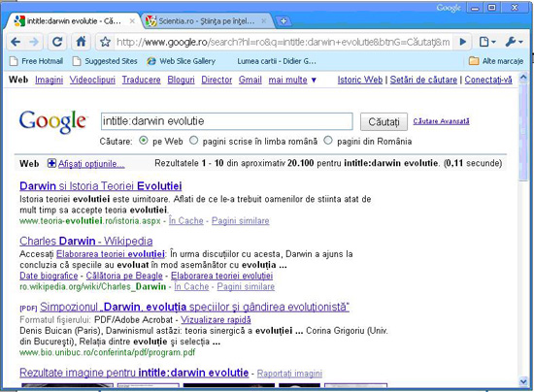Open a new tab with plus button
This screenshot has height=392, width=534.
pyautogui.click(x=283, y=21)
